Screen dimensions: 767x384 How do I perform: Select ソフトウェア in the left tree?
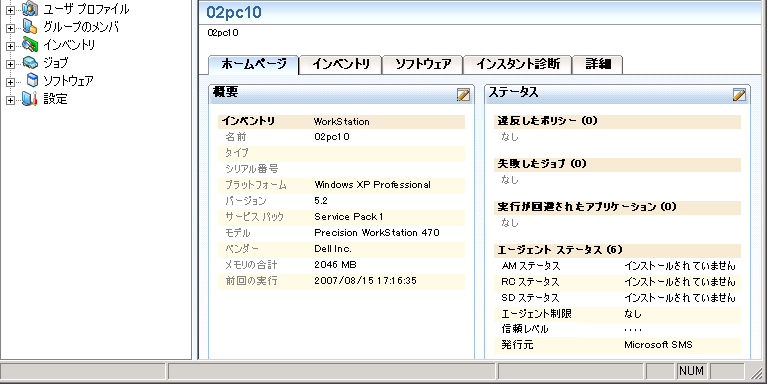point(68,81)
